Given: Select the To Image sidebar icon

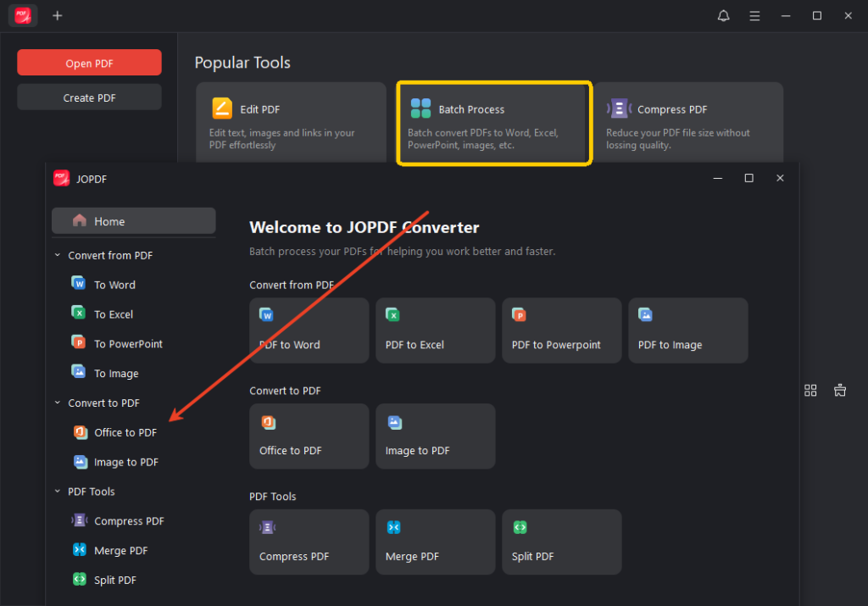Looking at the screenshot, I should coord(79,373).
